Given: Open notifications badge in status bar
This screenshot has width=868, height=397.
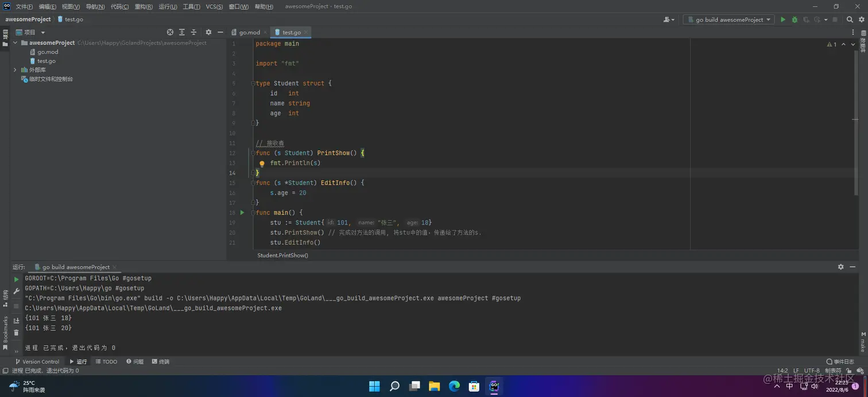Looking at the screenshot, I should [x=855, y=387].
